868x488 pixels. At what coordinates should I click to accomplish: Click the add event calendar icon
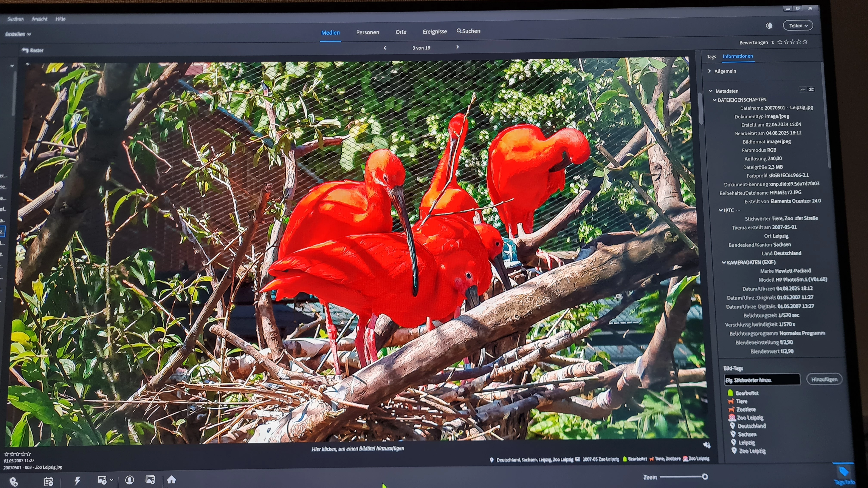[48, 481]
